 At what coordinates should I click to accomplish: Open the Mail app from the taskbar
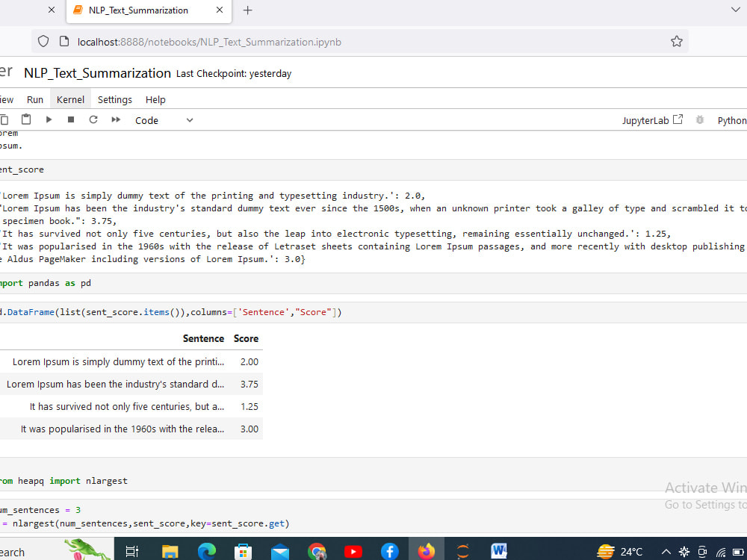279,552
